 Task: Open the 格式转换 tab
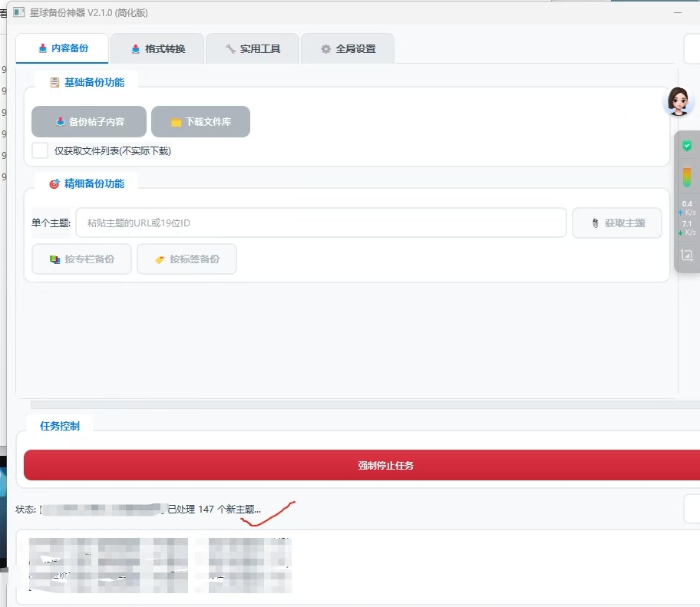tap(157, 48)
